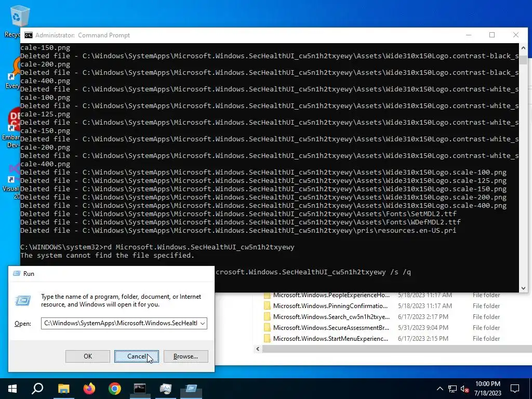532x399 pixels.
Task: Open network status tray icon
Action: pos(453,389)
